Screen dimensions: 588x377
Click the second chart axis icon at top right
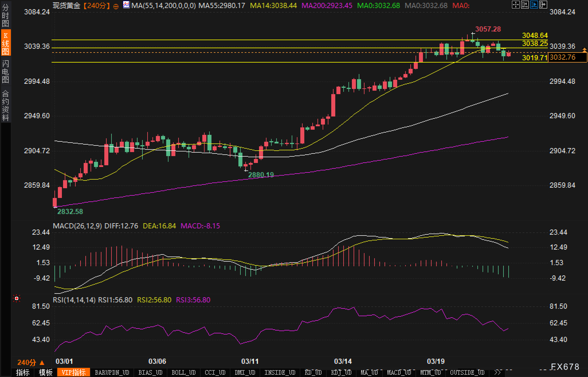pyautogui.click(x=525, y=5)
